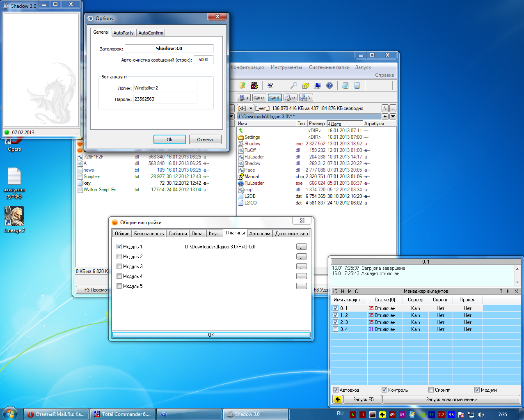Open the Безопасность tab in Общие настройки
The height and width of the screenshot is (420, 524).
(149, 234)
